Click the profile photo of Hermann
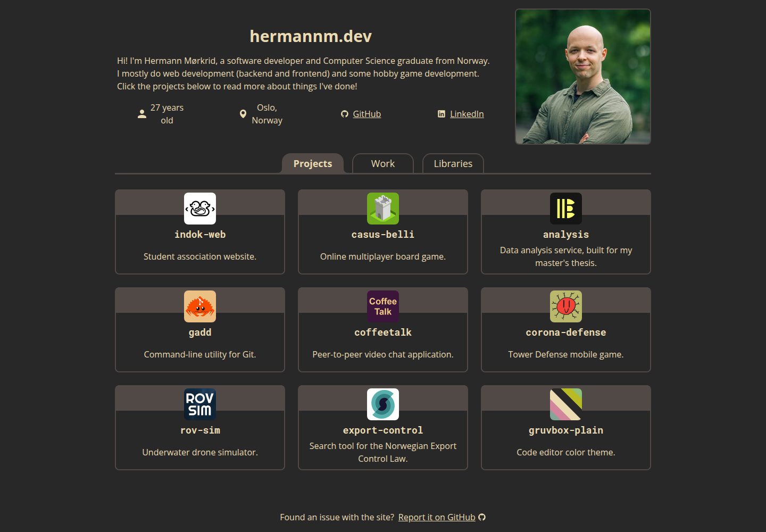This screenshot has width=766, height=532. 583,77
